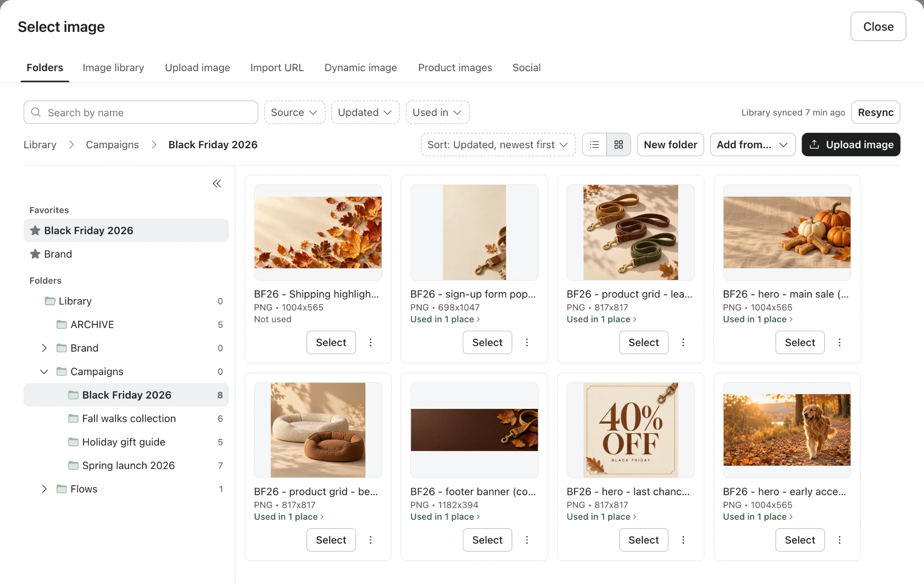Expand the Flows folder in tree
Image resolution: width=924 pixels, height=584 pixels.
coord(44,489)
